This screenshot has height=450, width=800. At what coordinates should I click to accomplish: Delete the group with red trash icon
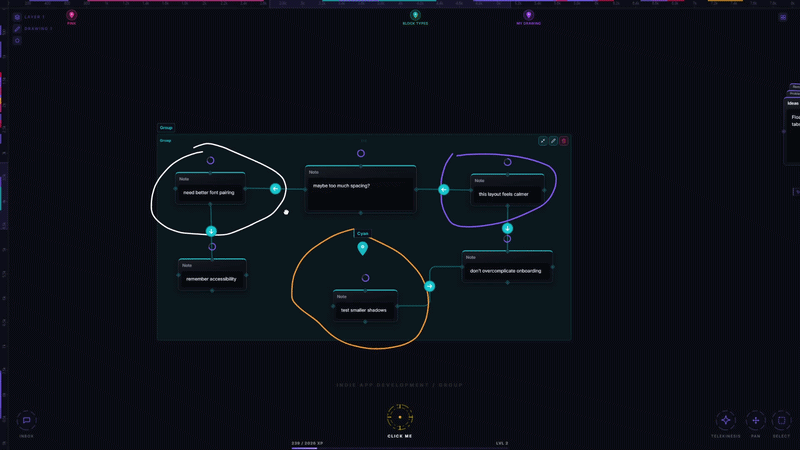[x=564, y=141]
